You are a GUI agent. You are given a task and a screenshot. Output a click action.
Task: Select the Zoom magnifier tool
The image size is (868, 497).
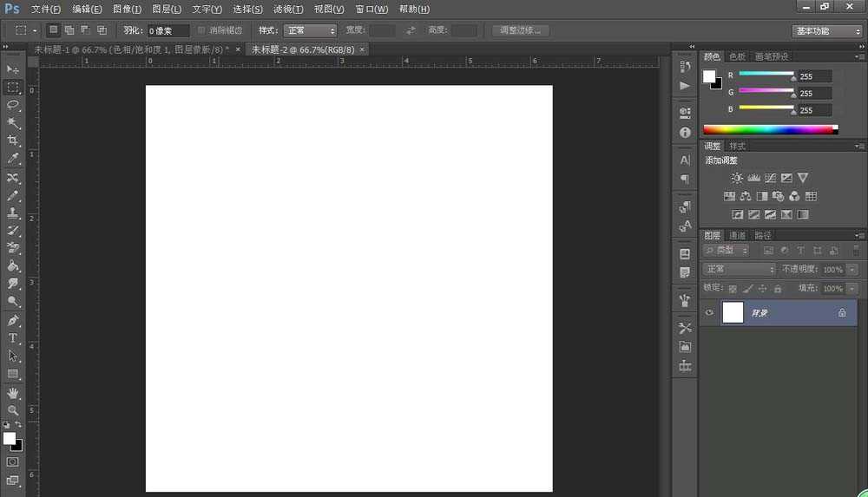pyautogui.click(x=13, y=410)
